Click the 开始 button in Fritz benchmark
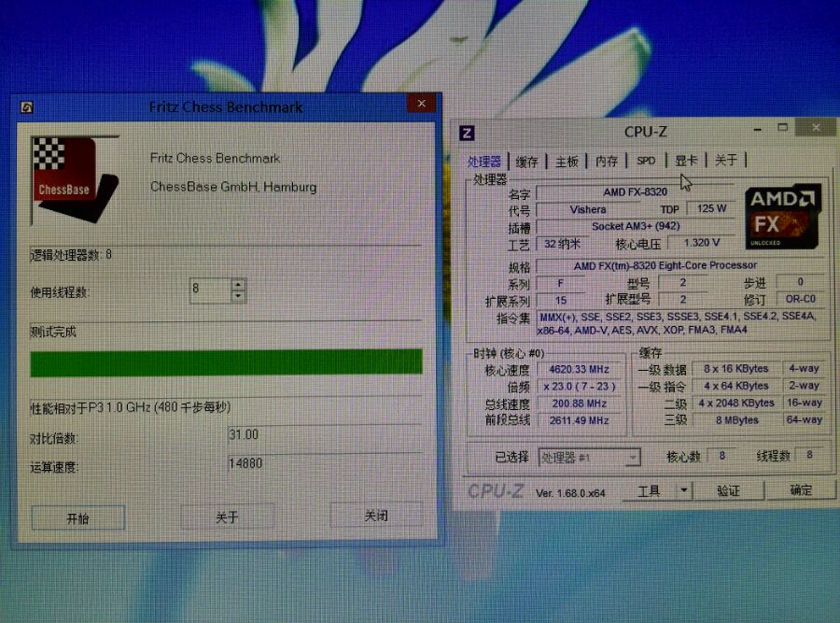Screen dimensions: 840x623 click(78, 517)
